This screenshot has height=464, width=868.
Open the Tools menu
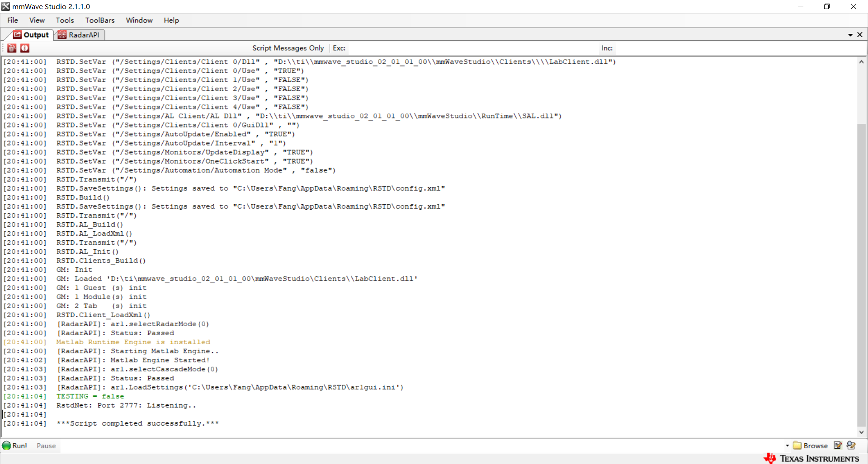pyautogui.click(x=65, y=20)
